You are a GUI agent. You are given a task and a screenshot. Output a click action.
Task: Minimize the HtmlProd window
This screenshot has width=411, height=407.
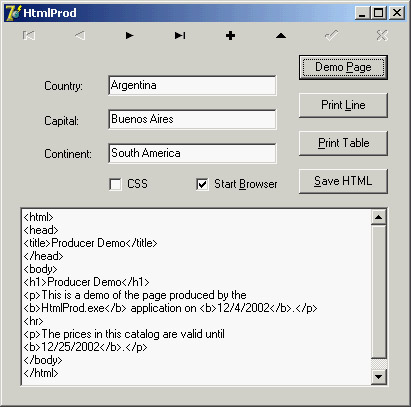pyautogui.click(x=362, y=13)
